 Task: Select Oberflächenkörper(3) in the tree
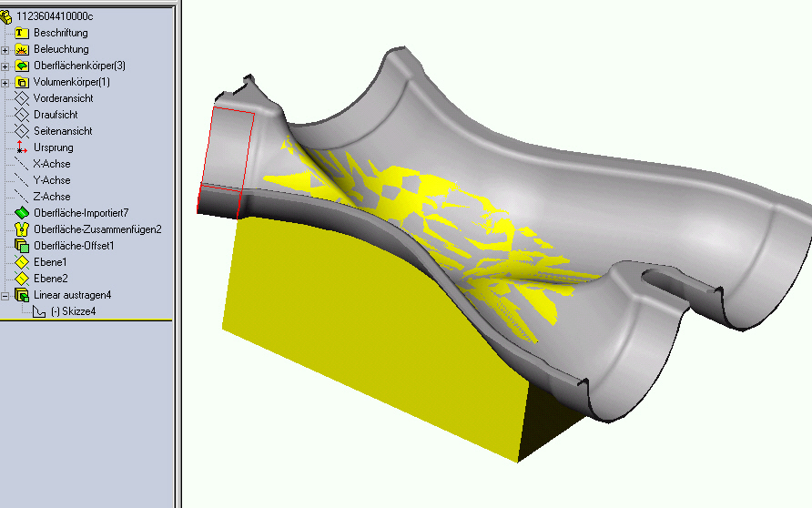[79, 66]
